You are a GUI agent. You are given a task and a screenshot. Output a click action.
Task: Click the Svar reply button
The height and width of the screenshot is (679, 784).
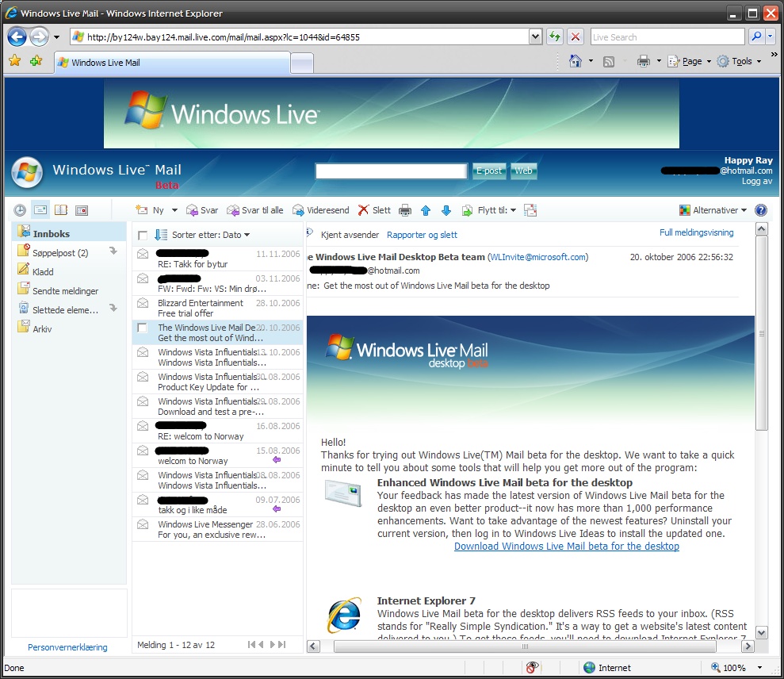point(202,210)
